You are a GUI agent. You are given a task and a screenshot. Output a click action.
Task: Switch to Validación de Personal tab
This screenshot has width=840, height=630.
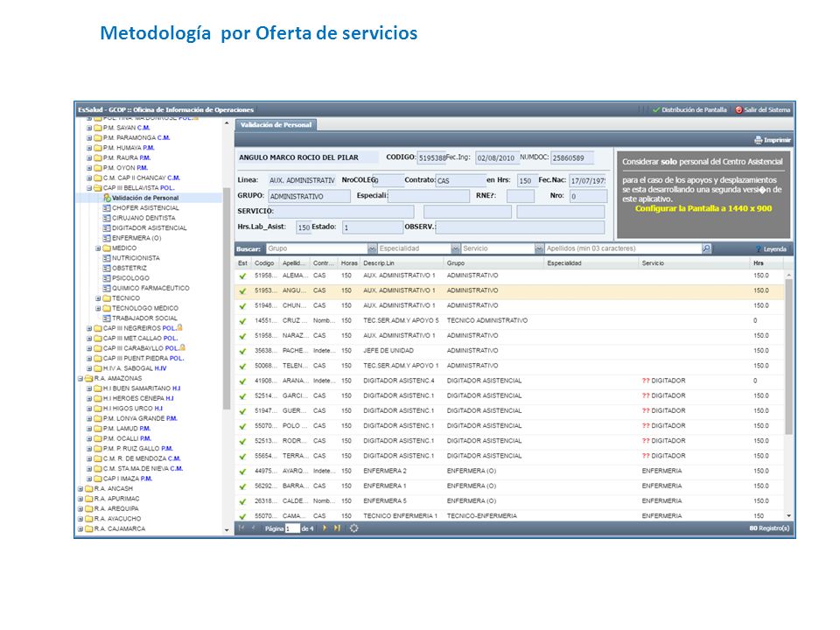click(x=276, y=125)
